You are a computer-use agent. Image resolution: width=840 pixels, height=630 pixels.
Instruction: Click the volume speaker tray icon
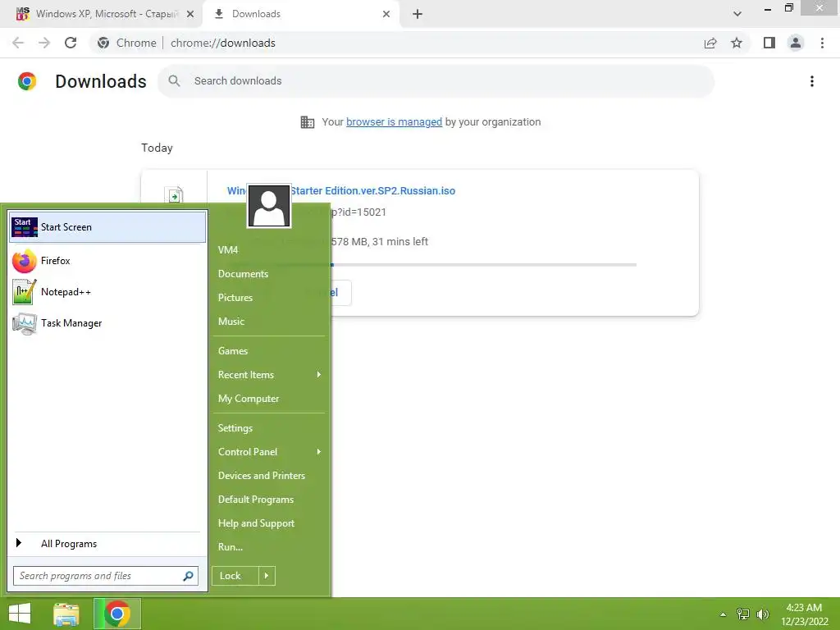[762, 614]
